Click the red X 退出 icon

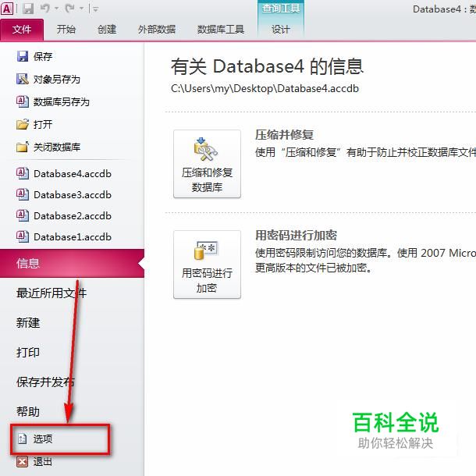click(x=22, y=462)
